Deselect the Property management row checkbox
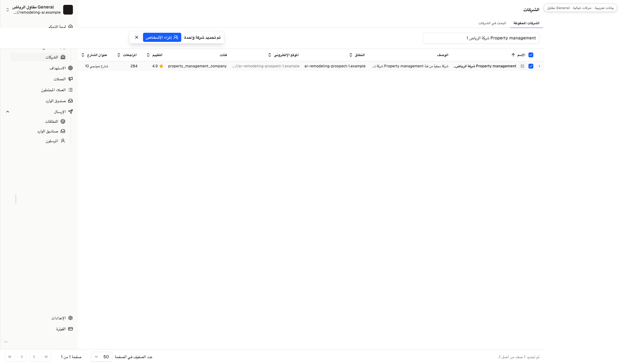Viewport: 622px width, 364px height. point(531,66)
